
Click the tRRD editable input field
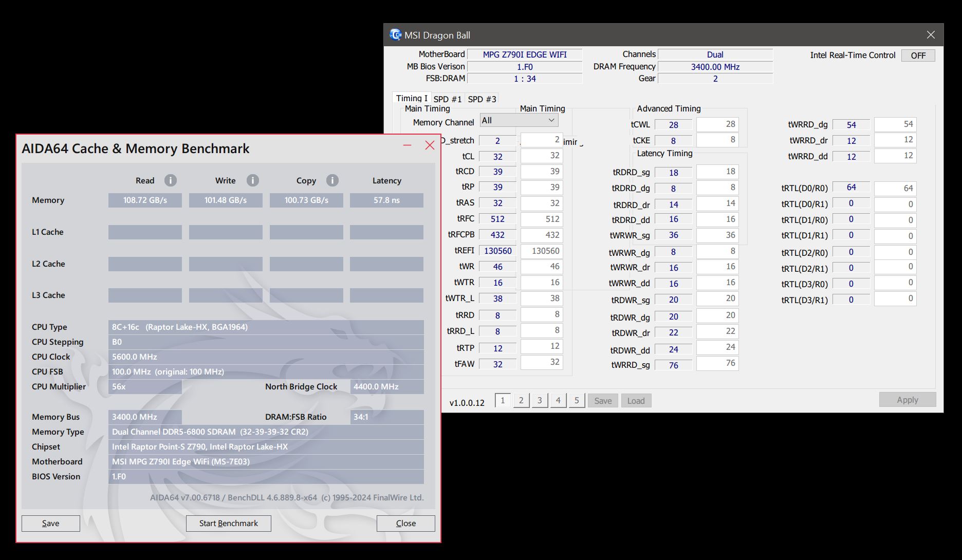coord(542,314)
